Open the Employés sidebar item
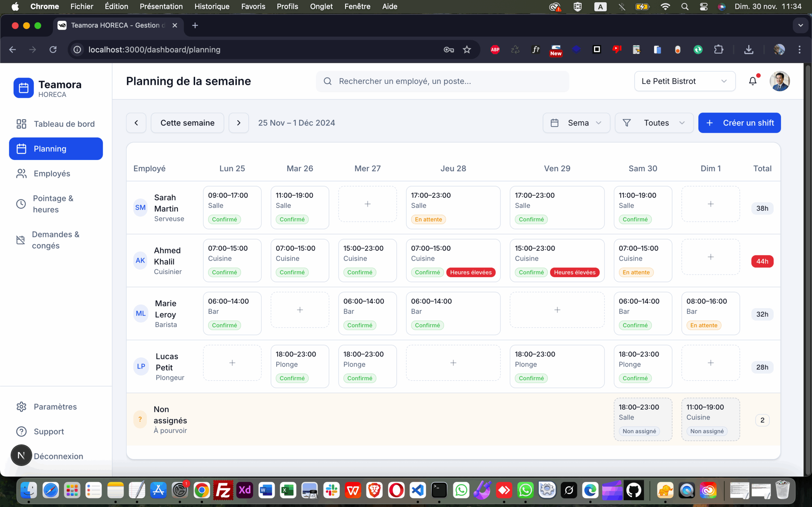 (52, 173)
